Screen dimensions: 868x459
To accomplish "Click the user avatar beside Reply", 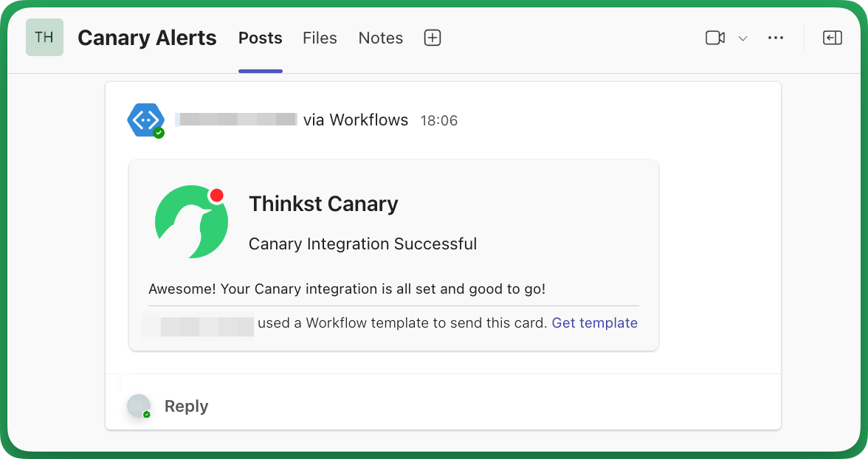I will pyautogui.click(x=139, y=406).
